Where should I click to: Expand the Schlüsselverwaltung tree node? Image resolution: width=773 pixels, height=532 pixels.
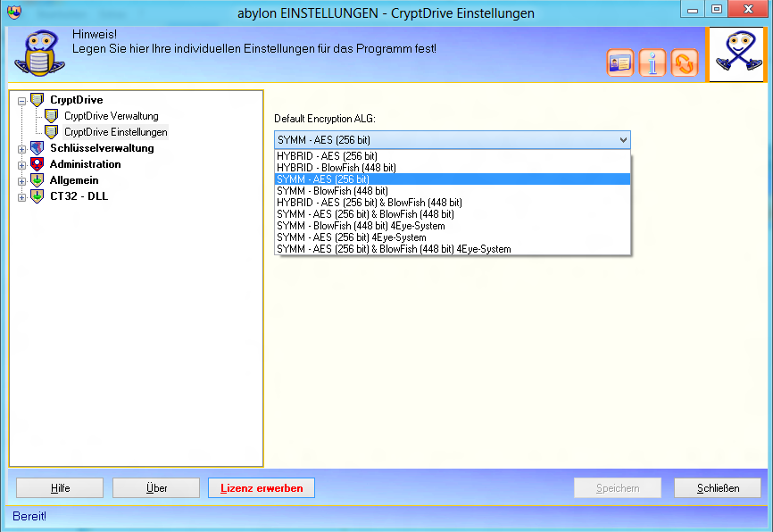click(21, 149)
